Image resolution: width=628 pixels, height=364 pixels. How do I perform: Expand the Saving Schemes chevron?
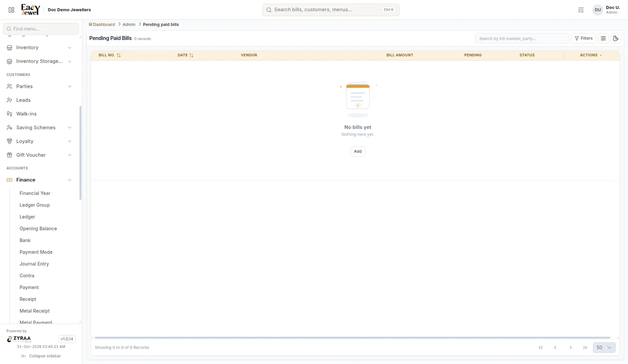(69, 128)
